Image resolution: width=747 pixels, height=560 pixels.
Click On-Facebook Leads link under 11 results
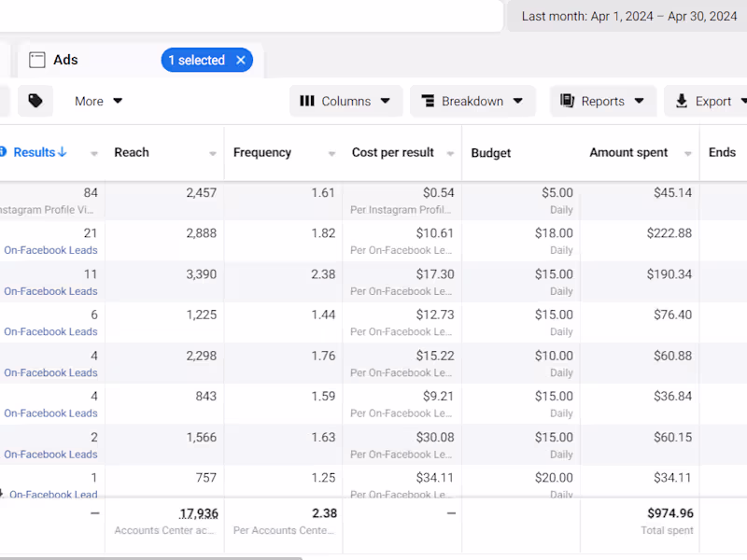pos(50,291)
